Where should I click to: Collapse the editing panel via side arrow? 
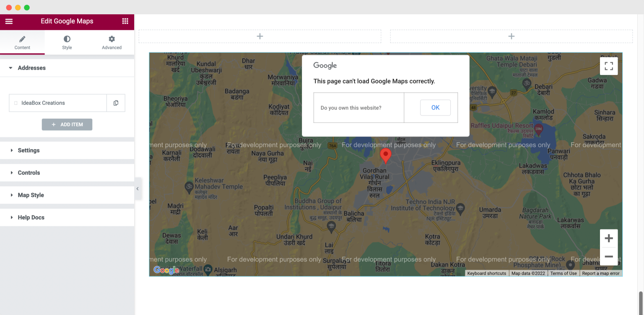(138, 189)
